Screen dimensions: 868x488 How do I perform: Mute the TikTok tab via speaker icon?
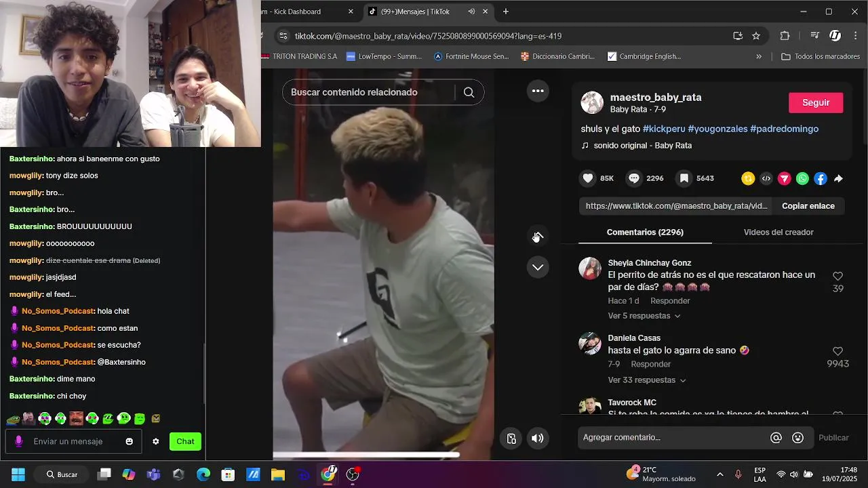(471, 12)
